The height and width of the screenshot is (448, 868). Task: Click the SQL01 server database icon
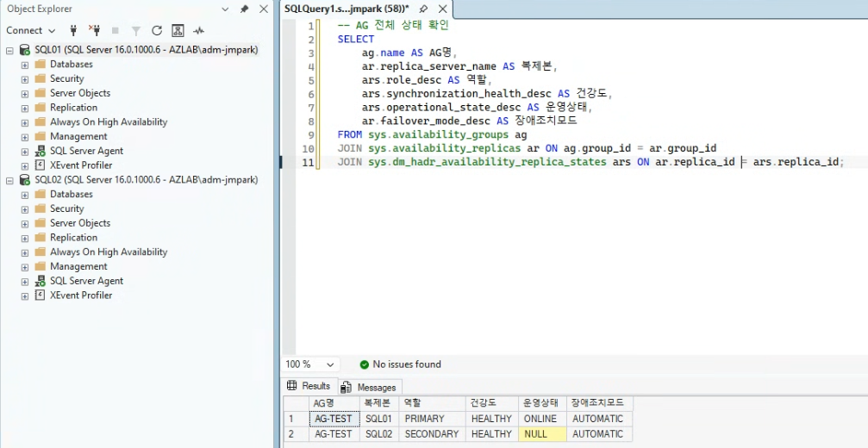pyautogui.click(x=25, y=50)
